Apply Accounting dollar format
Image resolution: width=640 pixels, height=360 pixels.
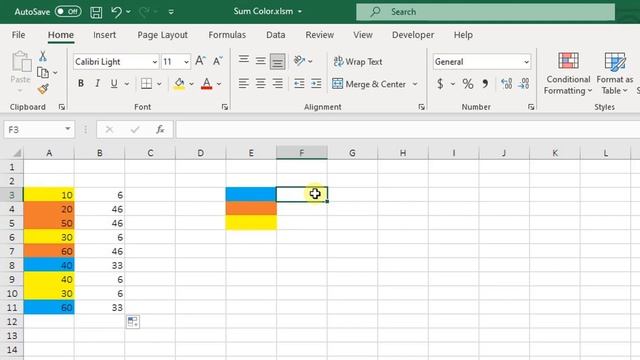[x=440, y=84]
